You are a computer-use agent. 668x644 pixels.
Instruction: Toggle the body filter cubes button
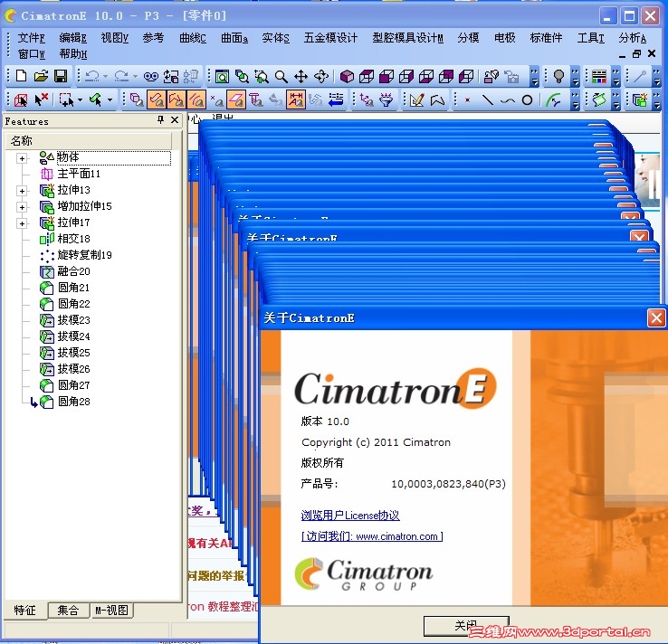point(137,100)
